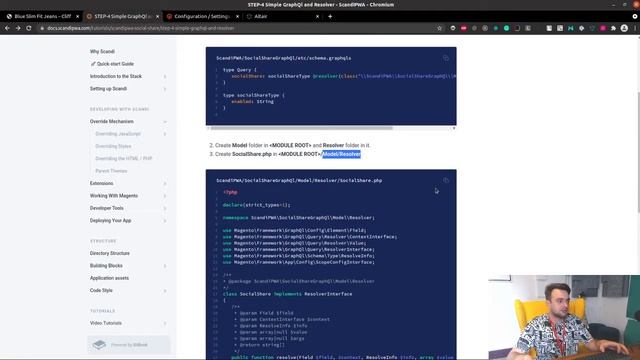Copy the SocialShare.php code block
Image resolution: width=640 pixels, height=360 pixels.
[446, 180]
